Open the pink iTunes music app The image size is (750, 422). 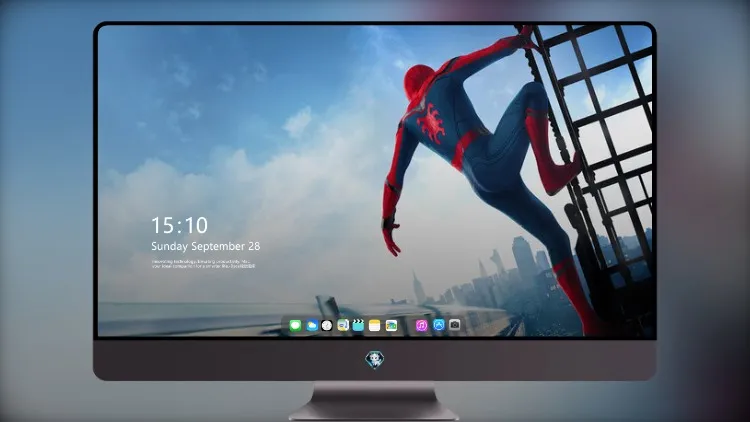coord(421,326)
